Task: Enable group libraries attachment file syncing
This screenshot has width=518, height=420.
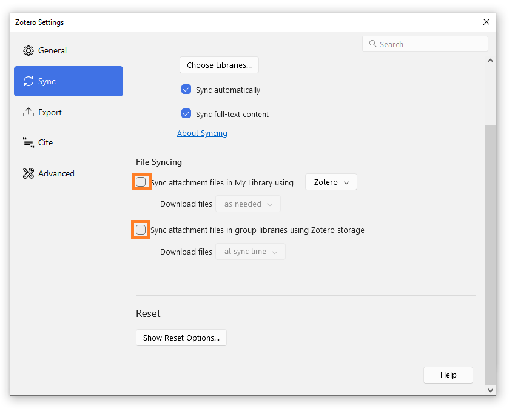Action: coord(141,230)
